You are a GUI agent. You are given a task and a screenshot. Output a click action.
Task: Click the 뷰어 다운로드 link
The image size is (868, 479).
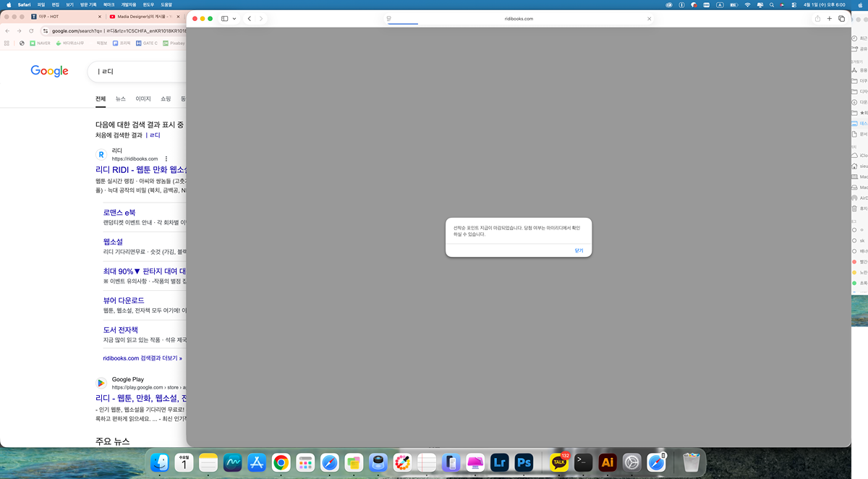[x=124, y=300]
